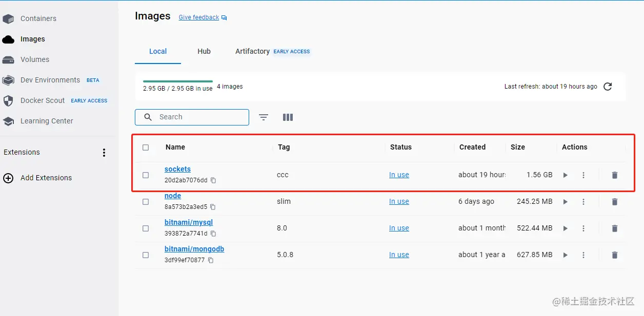
Task: Click the Add Extensions plus icon
Action: 8,178
